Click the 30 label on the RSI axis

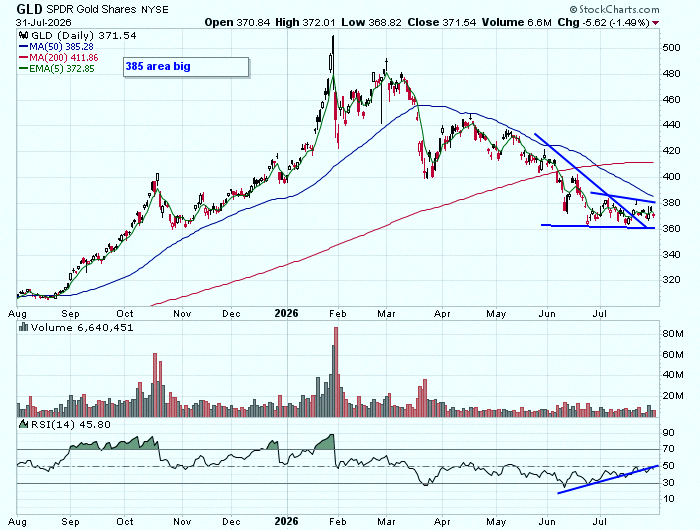(669, 483)
